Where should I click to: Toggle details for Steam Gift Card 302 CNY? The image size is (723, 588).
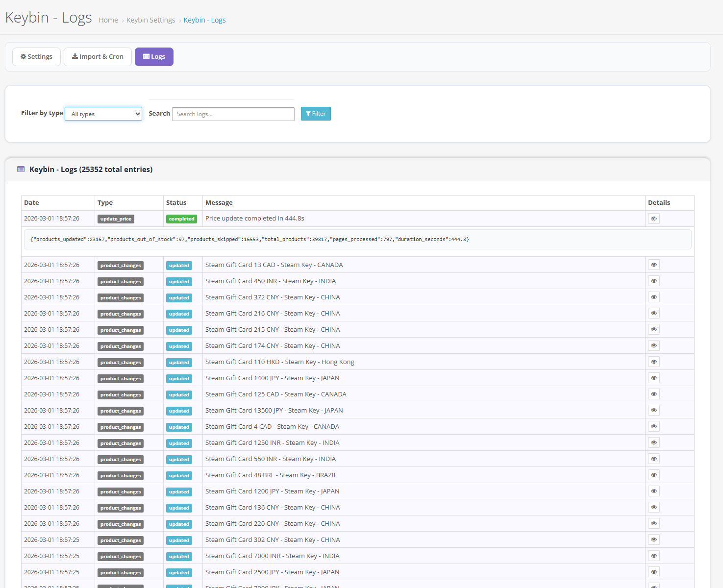[x=653, y=540]
